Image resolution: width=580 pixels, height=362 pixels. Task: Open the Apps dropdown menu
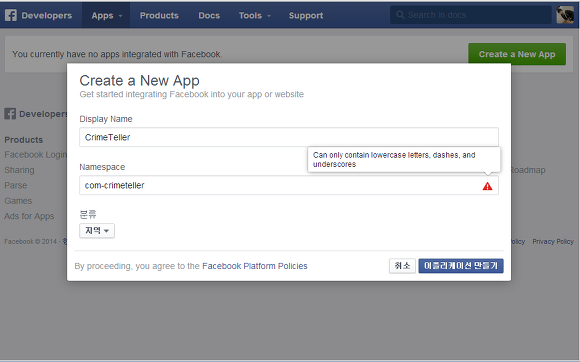point(106,16)
